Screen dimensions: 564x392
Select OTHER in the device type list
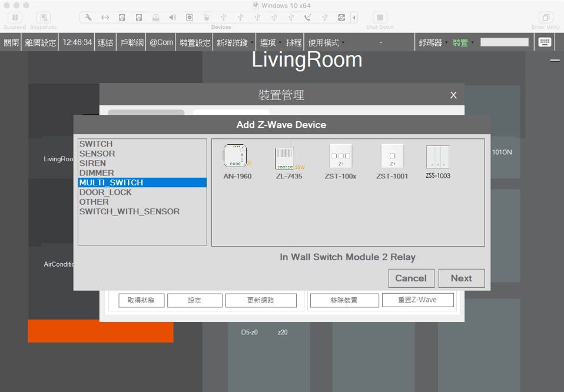click(142, 202)
